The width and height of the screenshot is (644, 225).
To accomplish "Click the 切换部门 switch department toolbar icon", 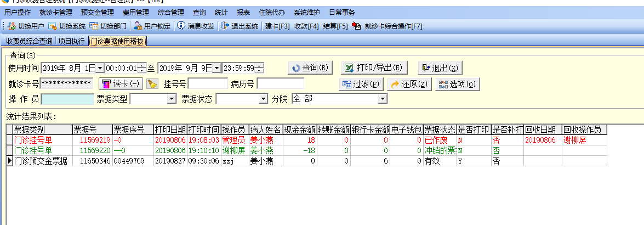I will [x=94, y=26].
